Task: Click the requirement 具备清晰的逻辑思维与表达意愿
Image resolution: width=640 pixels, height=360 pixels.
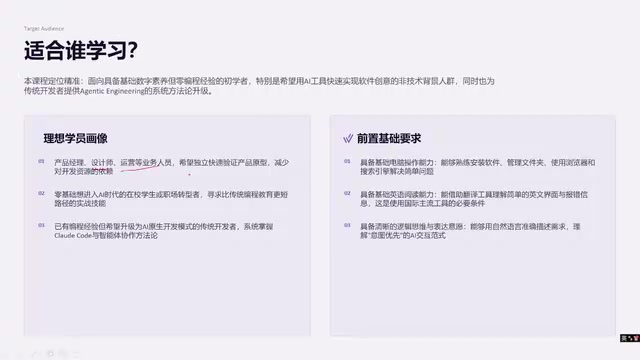Action: 470,231
